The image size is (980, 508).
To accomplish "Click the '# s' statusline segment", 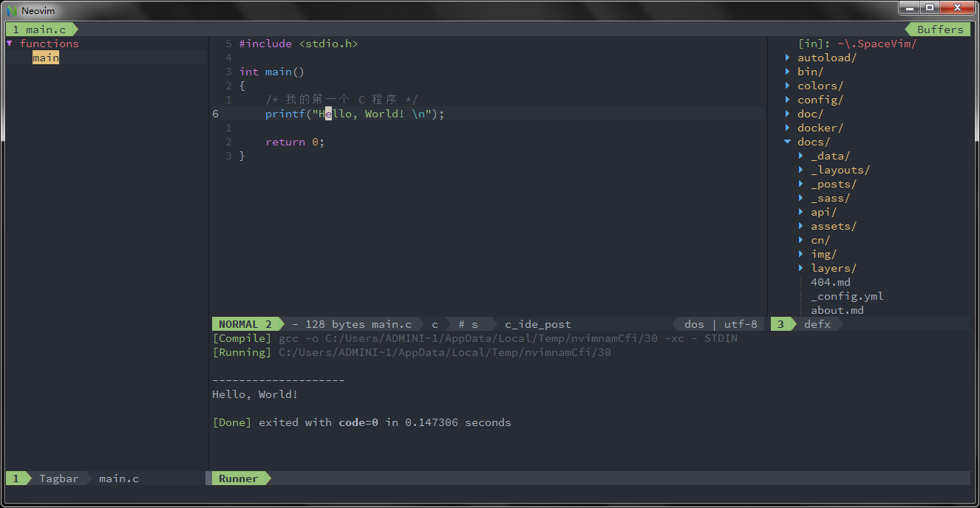I will (468, 324).
